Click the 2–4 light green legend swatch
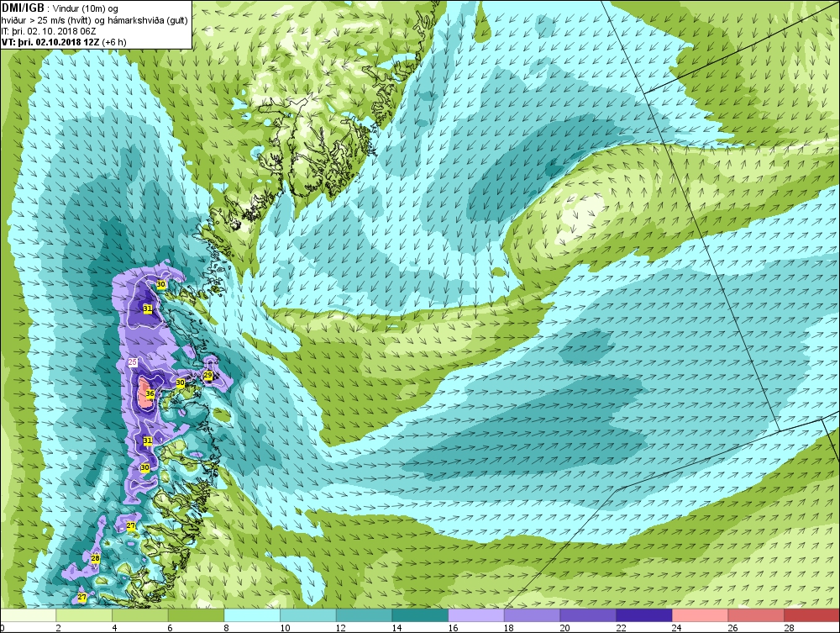Image resolution: width=840 pixels, height=633 pixels. (x=84, y=615)
